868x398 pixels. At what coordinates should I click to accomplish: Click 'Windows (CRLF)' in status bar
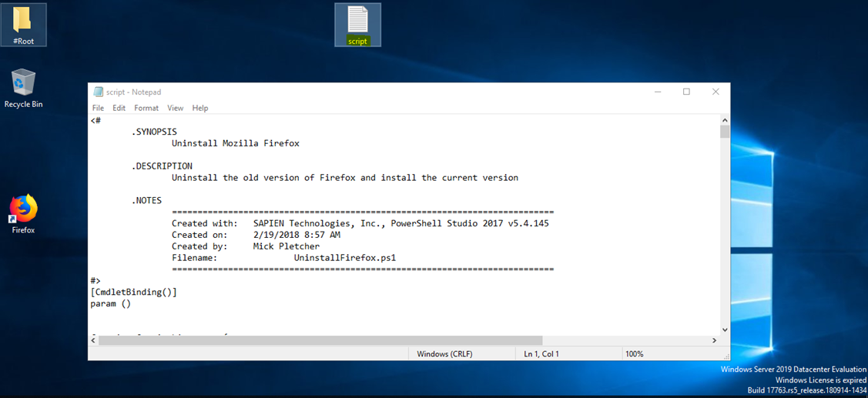click(x=445, y=353)
